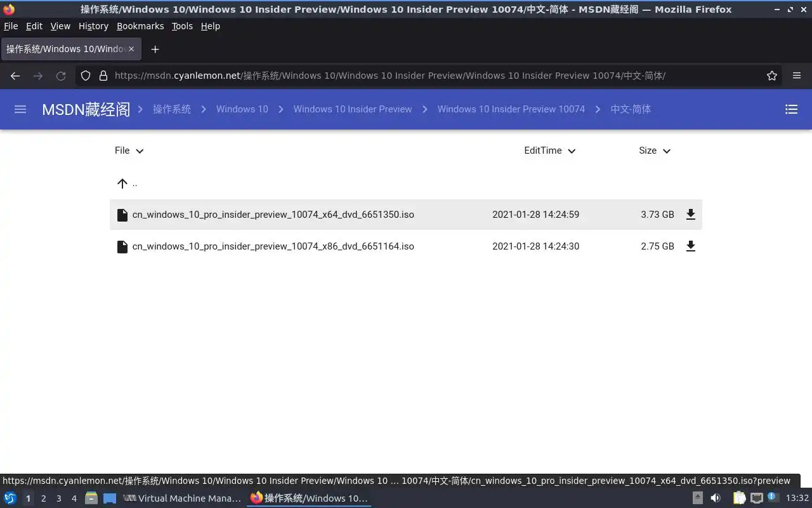The width and height of the screenshot is (812, 508).
Task: Go up to parent directory arrow
Action: (122, 184)
